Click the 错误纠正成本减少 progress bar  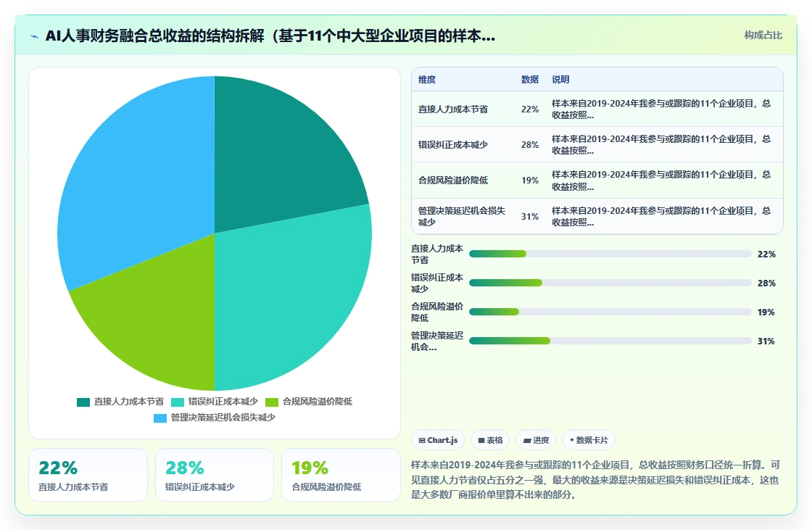[610, 283]
